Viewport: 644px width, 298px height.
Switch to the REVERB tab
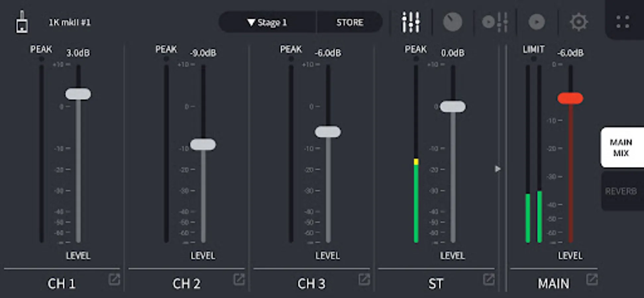pyautogui.click(x=622, y=191)
